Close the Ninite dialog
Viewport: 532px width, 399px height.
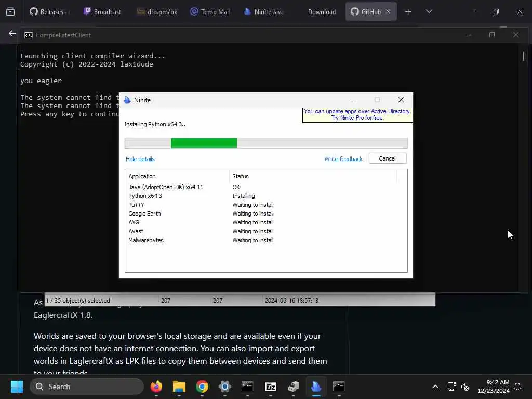click(401, 100)
